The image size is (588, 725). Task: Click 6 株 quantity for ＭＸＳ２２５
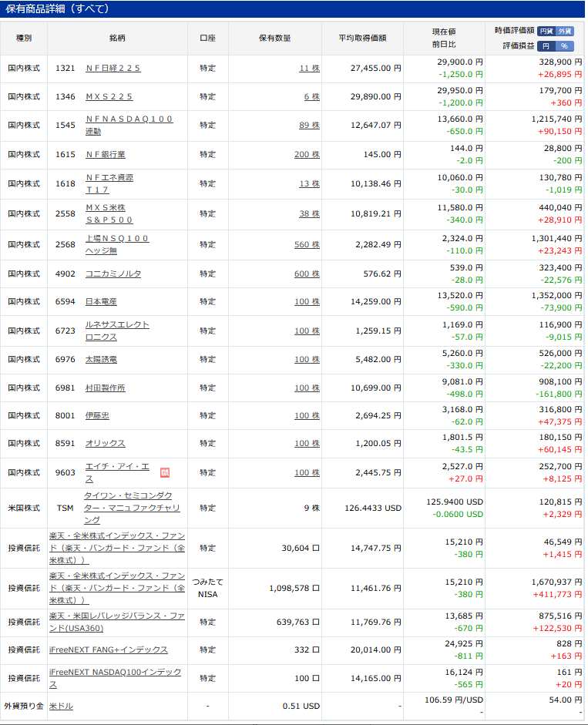(x=312, y=97)
